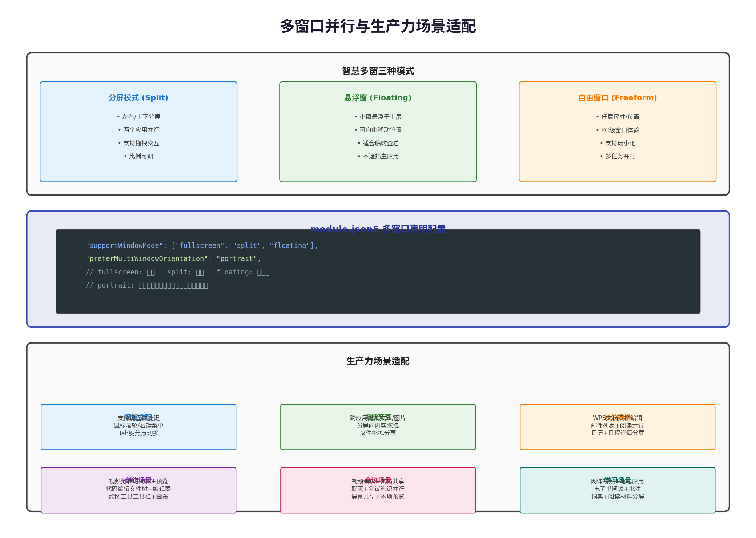Select the bullet PC级窗口体验
Image resolution: width=756 pixels, height=538 pixels.
pos(618,130)
